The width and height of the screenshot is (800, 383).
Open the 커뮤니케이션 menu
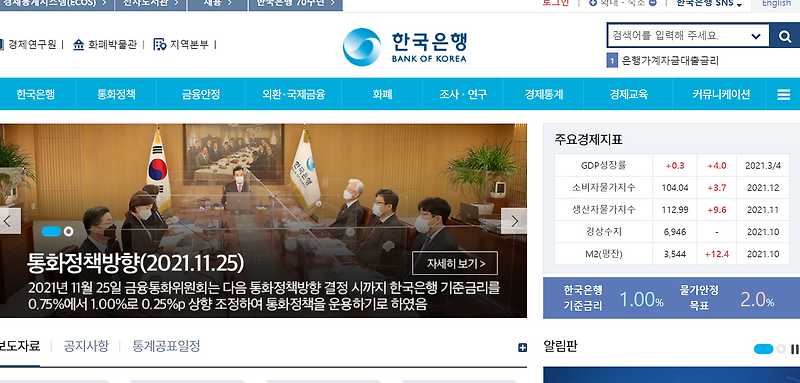(x=721, y=94)
